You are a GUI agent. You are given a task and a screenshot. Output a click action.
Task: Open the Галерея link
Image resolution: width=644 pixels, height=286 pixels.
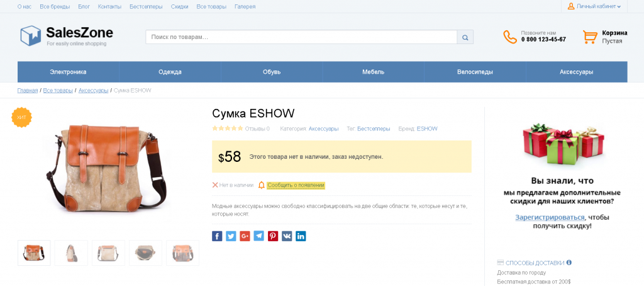pyautogui.click(x=245, y=6)
